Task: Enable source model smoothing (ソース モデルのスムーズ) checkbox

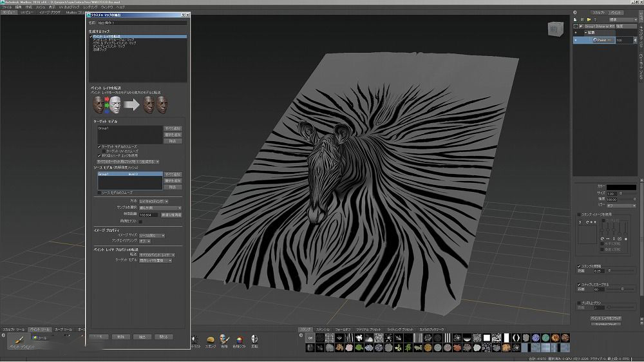Action: point(99,193)
